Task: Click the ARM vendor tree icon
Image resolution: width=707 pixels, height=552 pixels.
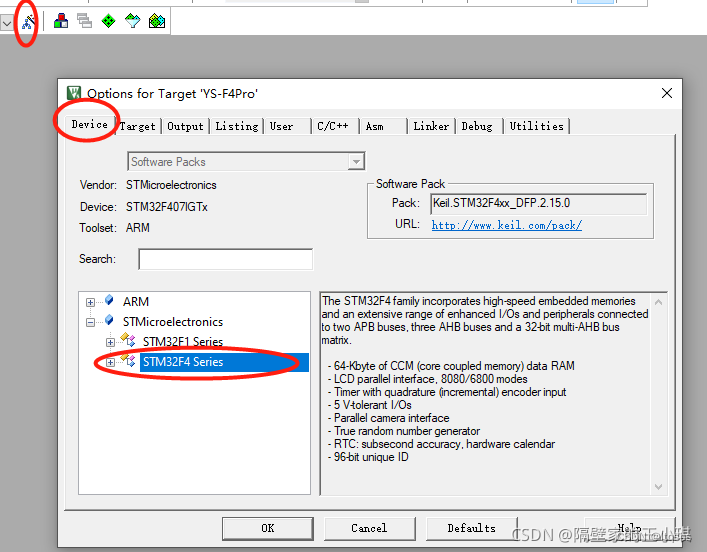Action: coord(109,300)
